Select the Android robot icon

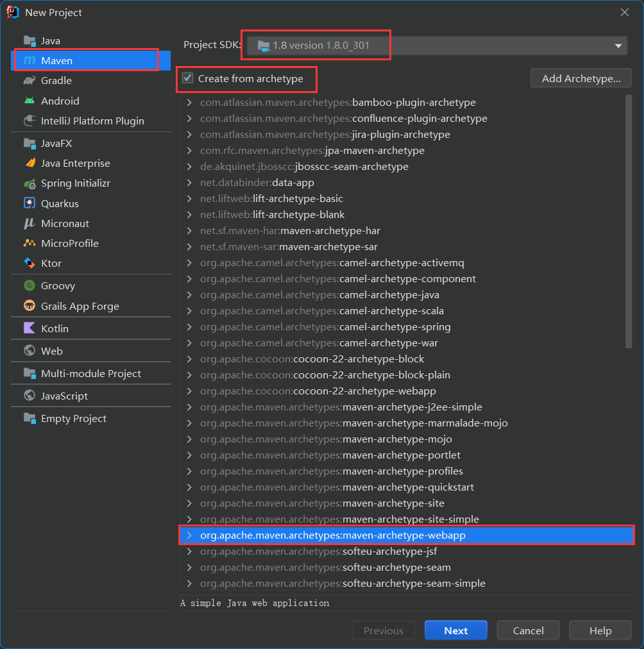coord(30,101)
